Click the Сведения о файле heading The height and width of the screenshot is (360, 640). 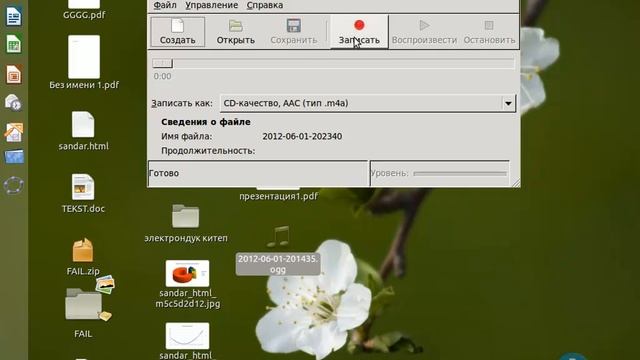point(206,122)
